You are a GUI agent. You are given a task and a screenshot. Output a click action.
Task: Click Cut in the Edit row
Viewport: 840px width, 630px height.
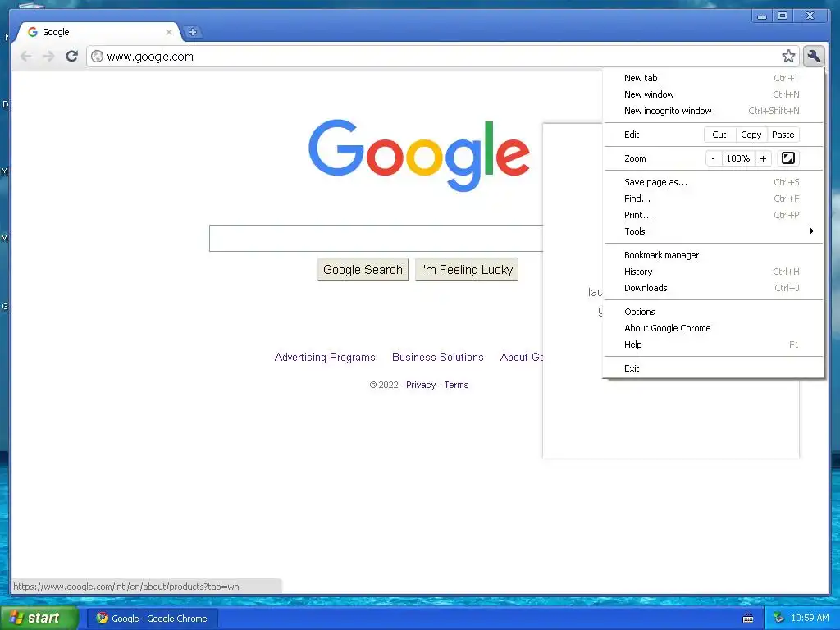pos(719,135)
